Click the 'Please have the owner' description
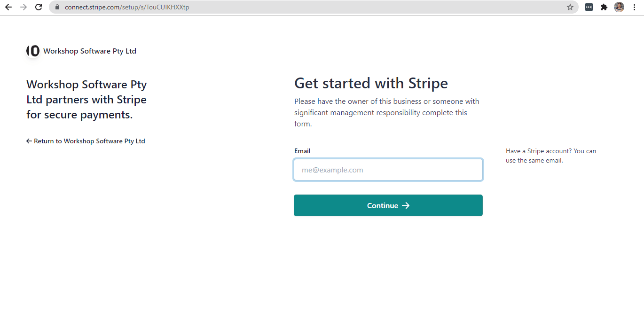Image resolution: width=644 pixels, height=312 pixels. [x=387, y=113]
